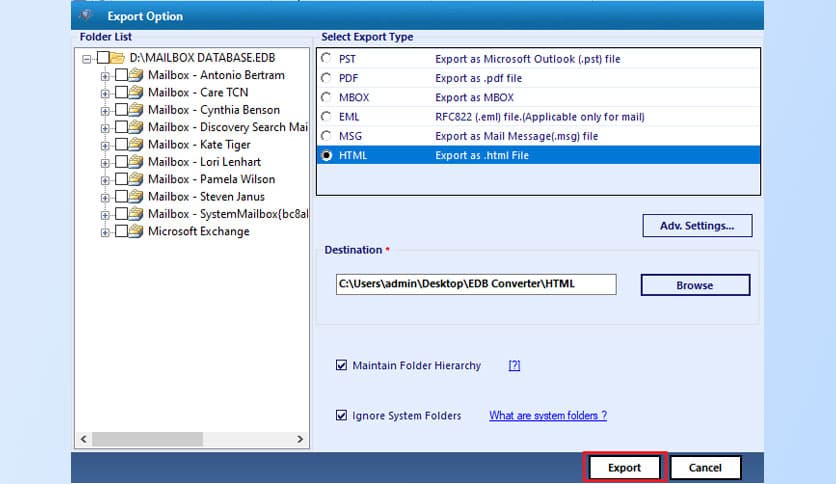Click the Kate Tiger mailbox folder icon
Viewport: 836px width, 484px height.
(136, 144)
